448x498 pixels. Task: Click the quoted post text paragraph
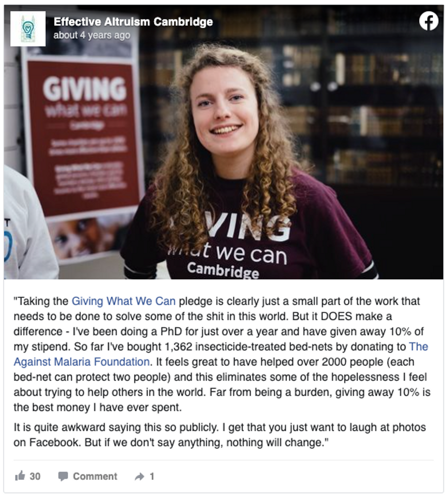[222, 354]
